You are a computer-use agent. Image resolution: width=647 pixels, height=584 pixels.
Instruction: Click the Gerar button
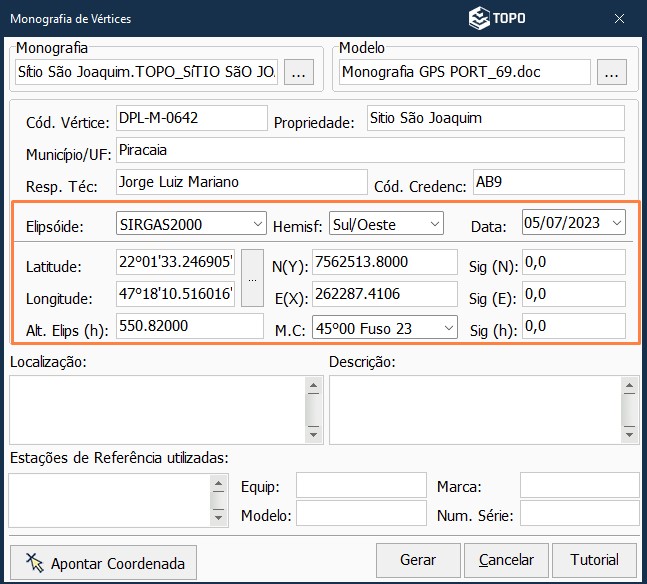tap(418, 560)
